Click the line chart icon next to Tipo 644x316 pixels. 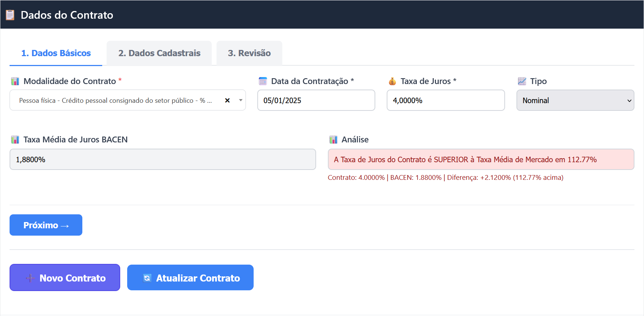[x=522, y=81]
